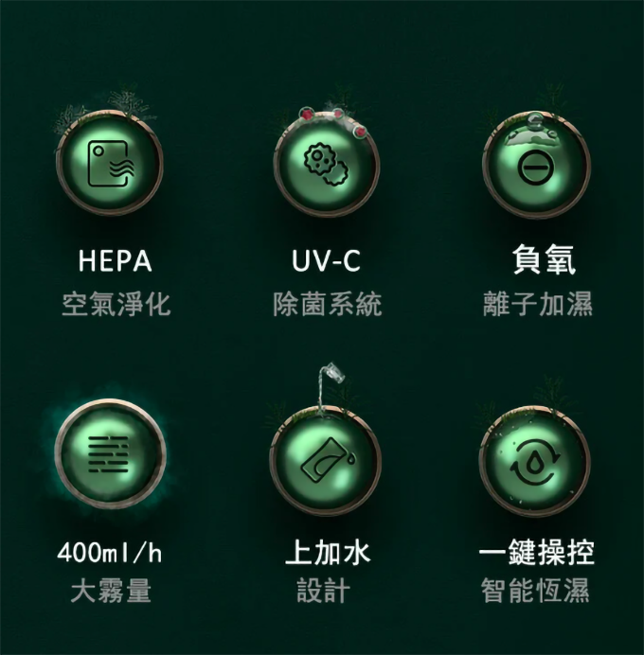The image size is (644, 655).
Task: Click the UV-C heading text
Action: (x=326, y=261)
